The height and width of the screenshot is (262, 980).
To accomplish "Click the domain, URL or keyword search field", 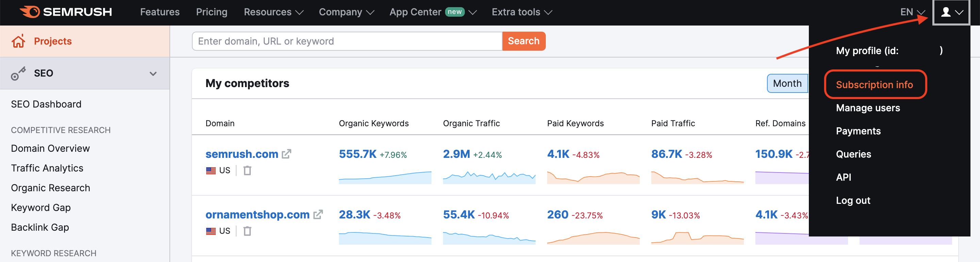I will pyautogui.click(x=347, y=41).
